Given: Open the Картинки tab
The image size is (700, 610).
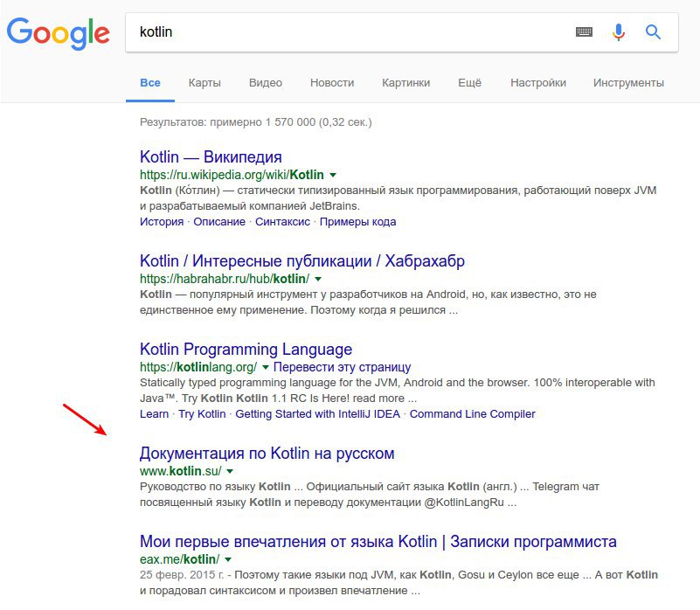Looking at the screenshot, I should 405,83.
